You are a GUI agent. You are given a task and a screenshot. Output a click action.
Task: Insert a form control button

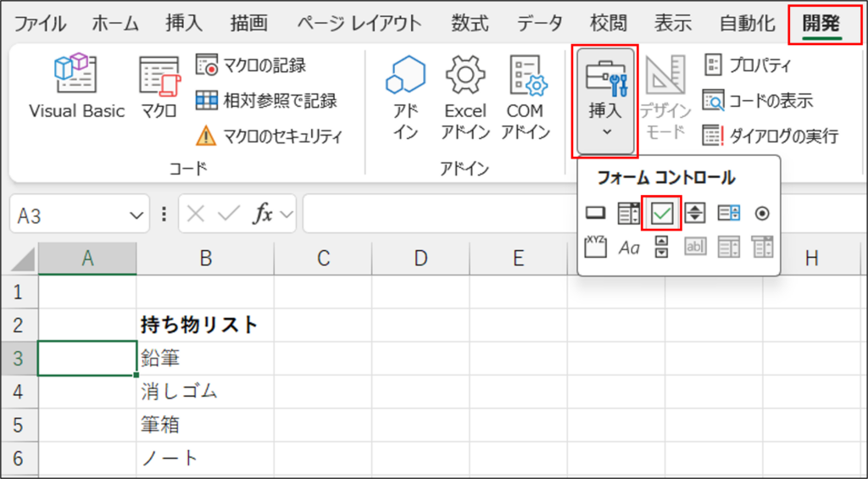[596, 213]
